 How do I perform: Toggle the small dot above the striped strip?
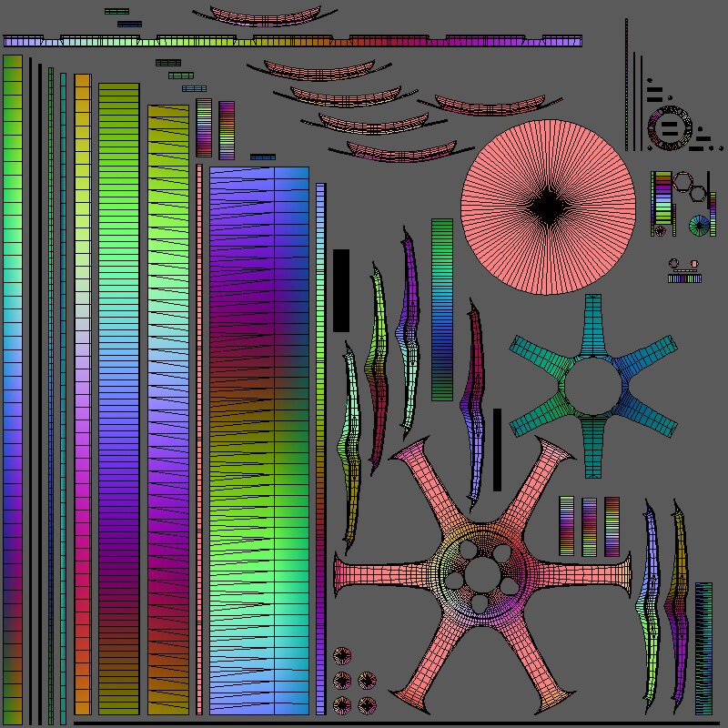point(672,265)
